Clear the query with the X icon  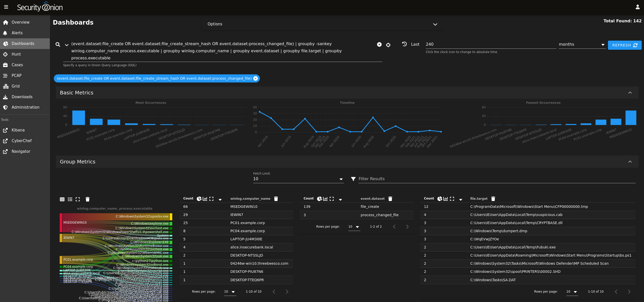(x=379, y=44)
